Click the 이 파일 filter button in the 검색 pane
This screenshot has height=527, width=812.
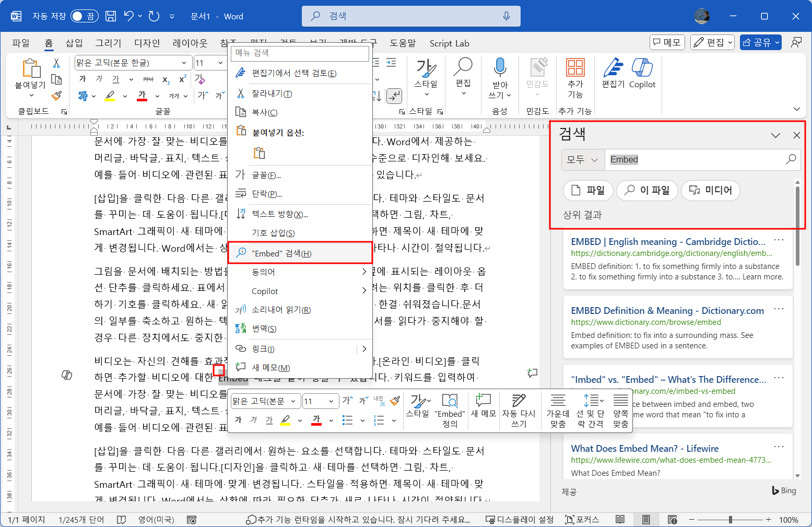tap(647, 190)
